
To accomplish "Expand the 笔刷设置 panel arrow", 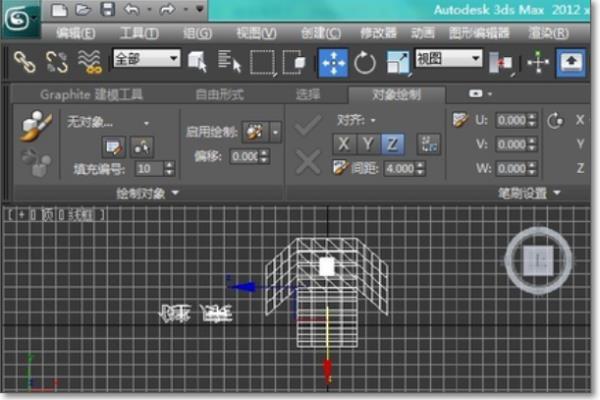I will 557,193.
